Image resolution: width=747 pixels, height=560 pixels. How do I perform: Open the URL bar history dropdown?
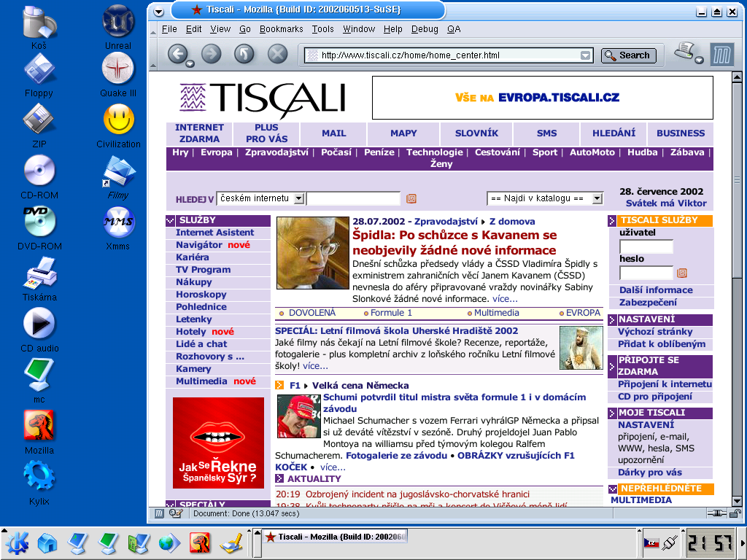click(586, 55)
